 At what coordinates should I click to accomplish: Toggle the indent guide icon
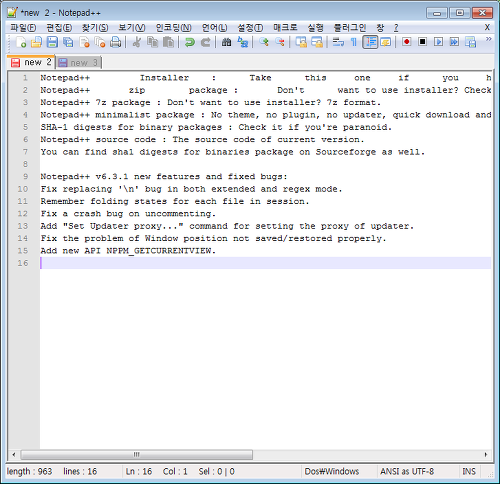pos(370,42)
